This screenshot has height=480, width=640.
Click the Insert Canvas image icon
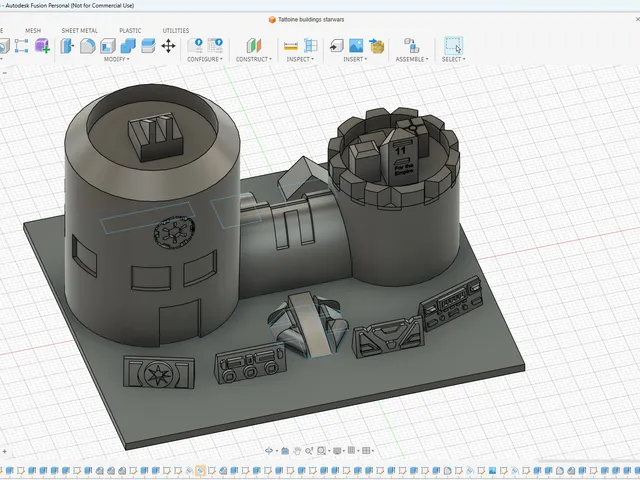coord(356,46)
